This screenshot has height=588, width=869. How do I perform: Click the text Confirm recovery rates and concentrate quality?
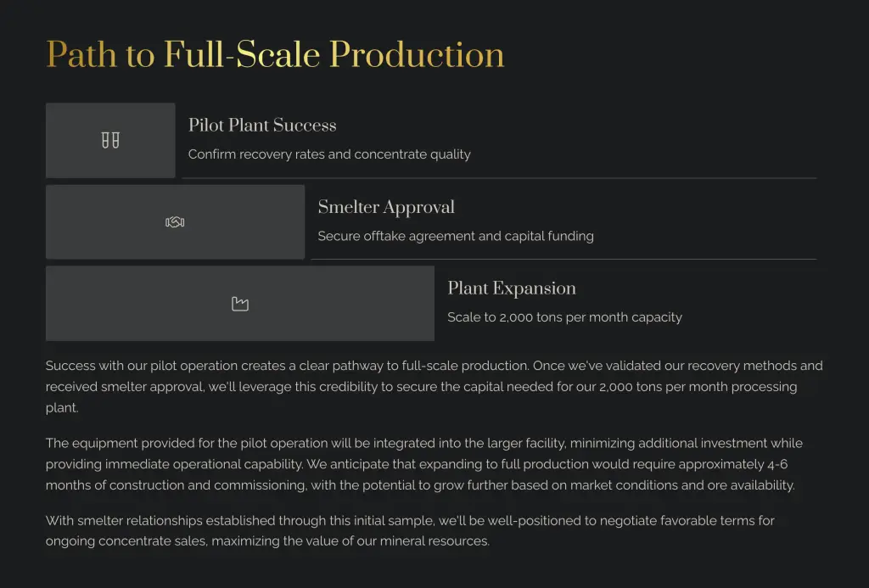click(329, 154)
